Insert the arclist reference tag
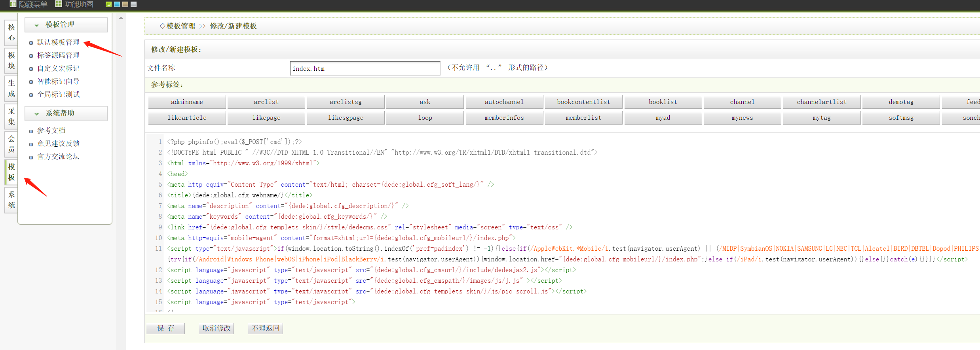 click(266, 102)
